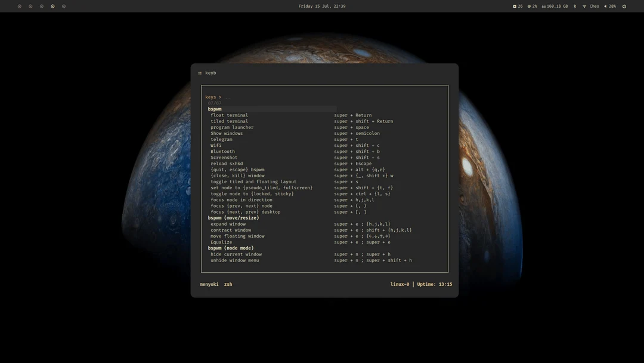Toggle the fifth workspace indicator
Screen dimensions: 644x363
coord(63,6)
